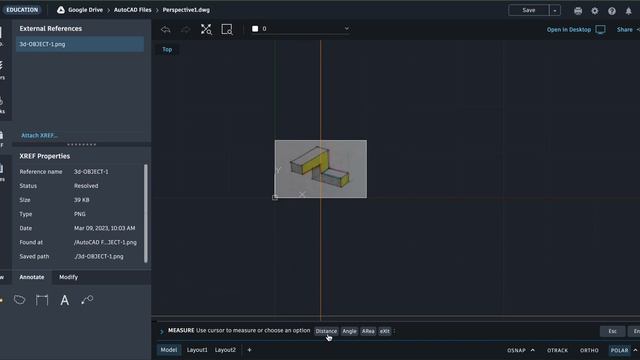Expand POLAR settings caret

(635, 350)
